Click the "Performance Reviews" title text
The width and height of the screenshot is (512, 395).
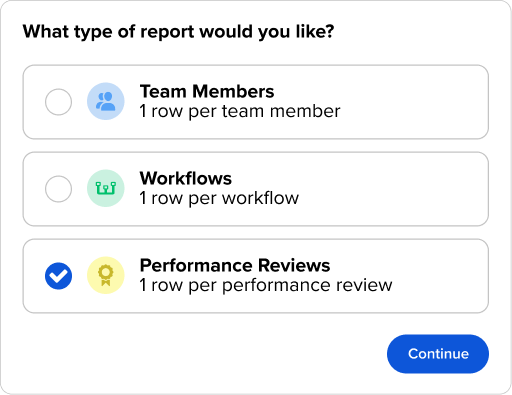point(235,266)
